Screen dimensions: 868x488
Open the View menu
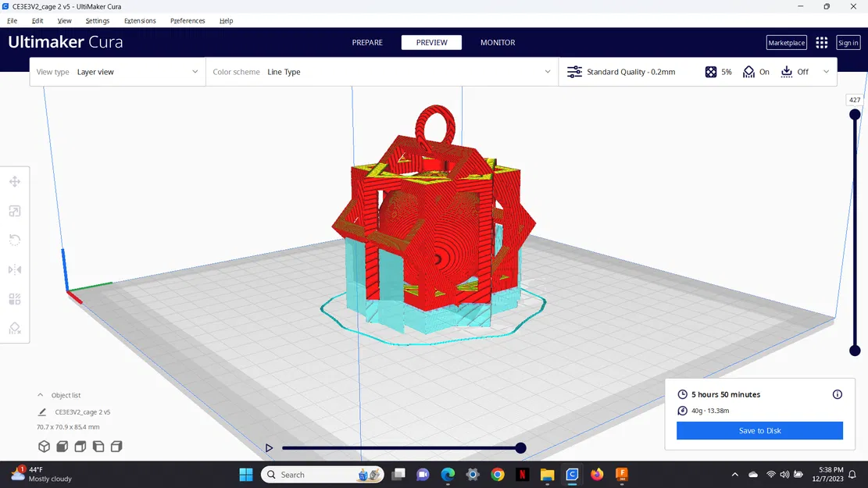[64, 20]
